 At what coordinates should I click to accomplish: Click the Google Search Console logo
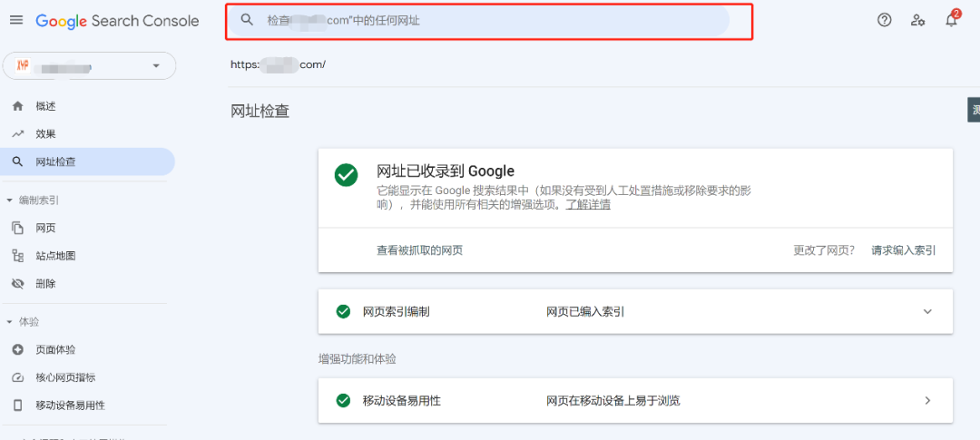(x=117, y=21)
